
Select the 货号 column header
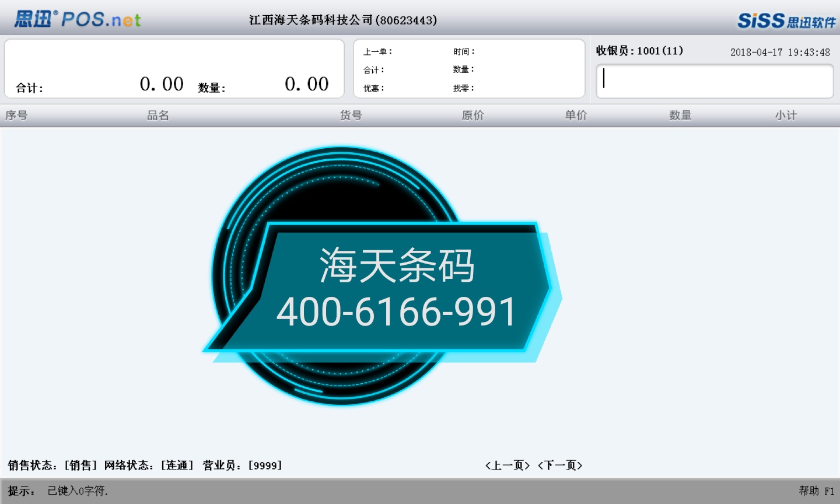[x=351, y=116]
